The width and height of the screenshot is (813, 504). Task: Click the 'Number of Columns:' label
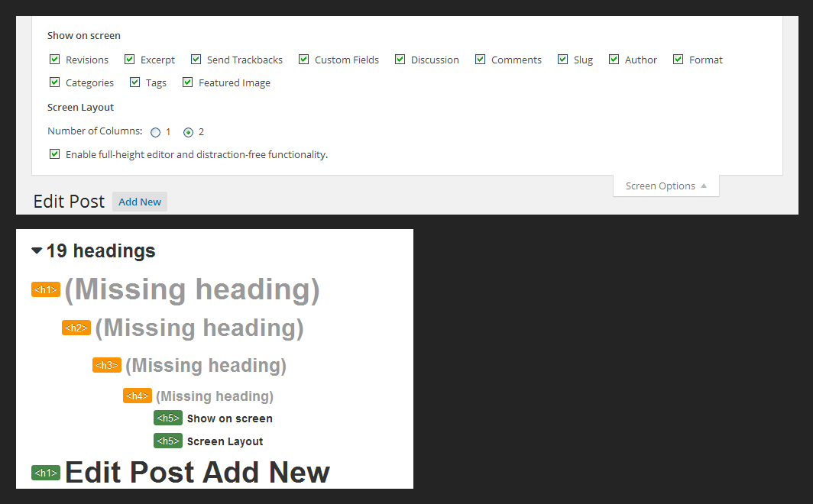[x=95, y=131]
